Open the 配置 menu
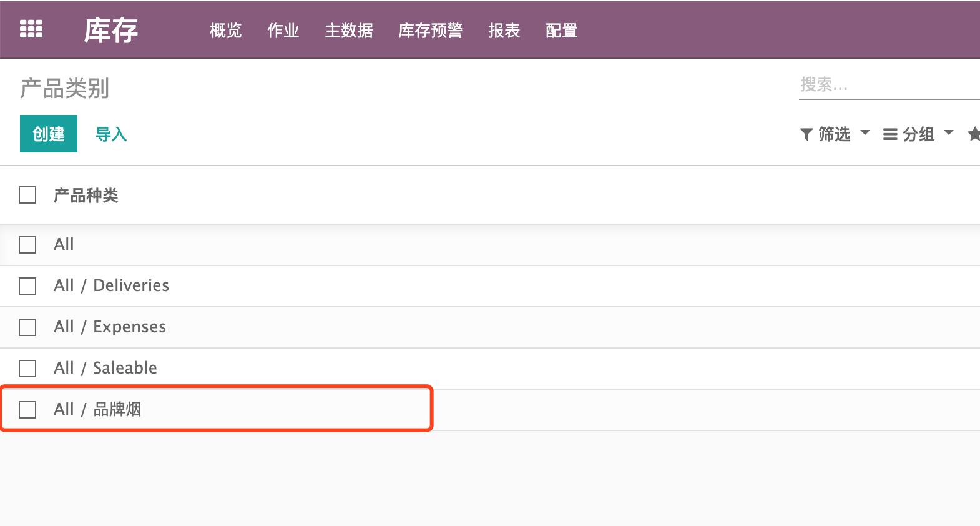 (561, 31)
